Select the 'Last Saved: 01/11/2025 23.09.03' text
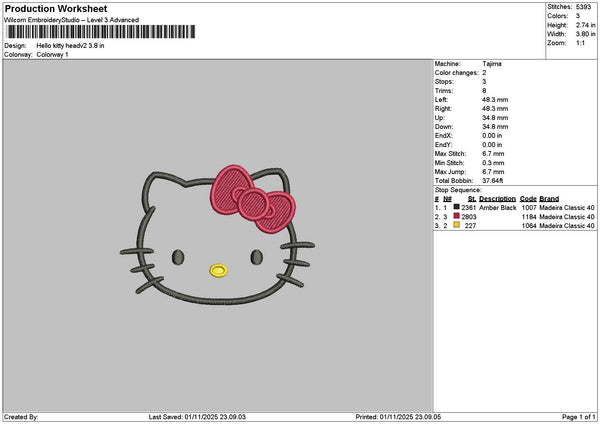The image size is (600, 424). click(x=197, y=417)
